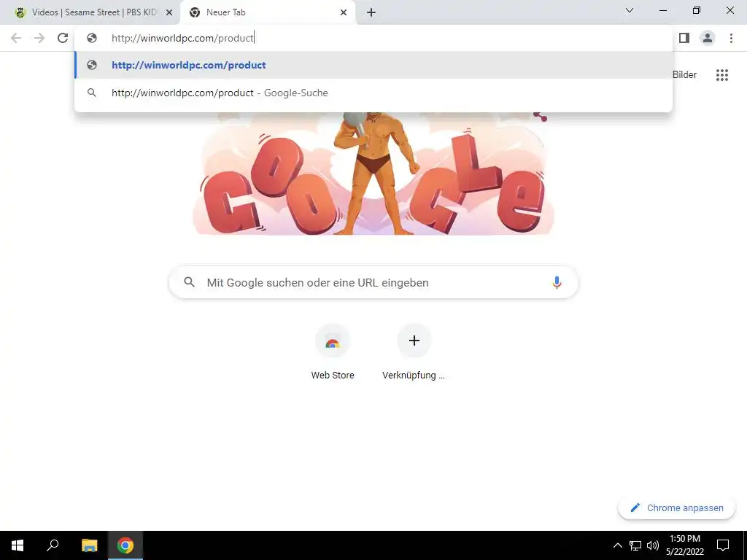
Task: Close the Neuer Tab tab
Action: [344, 12]
